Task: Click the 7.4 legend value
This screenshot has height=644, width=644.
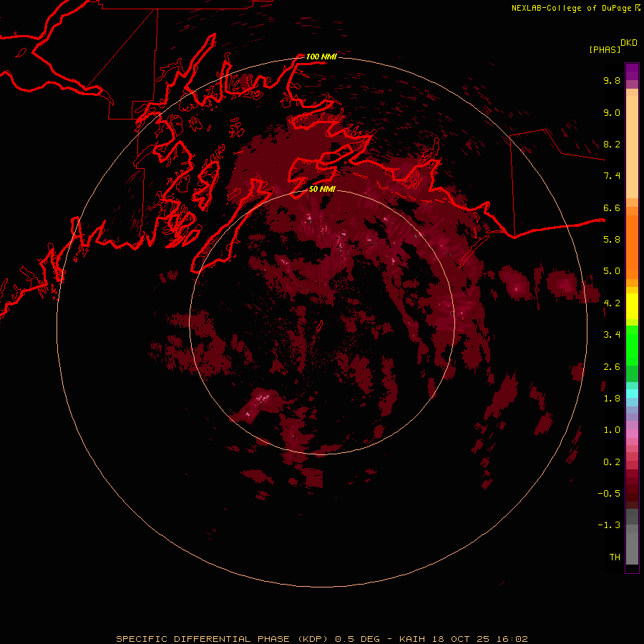Action: pos(612,176)
